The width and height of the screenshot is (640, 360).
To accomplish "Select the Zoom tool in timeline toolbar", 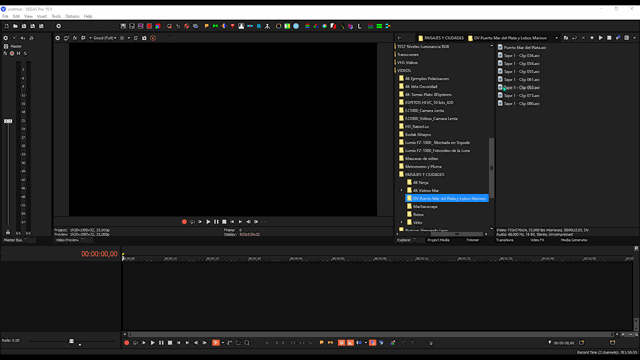I will (247, 343).
